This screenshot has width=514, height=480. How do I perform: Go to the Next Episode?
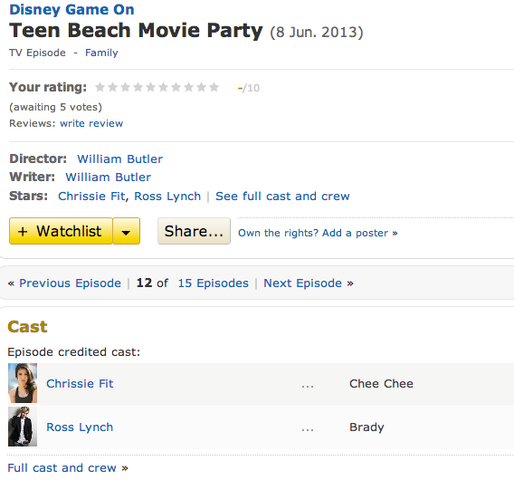(x=303, y=283)
